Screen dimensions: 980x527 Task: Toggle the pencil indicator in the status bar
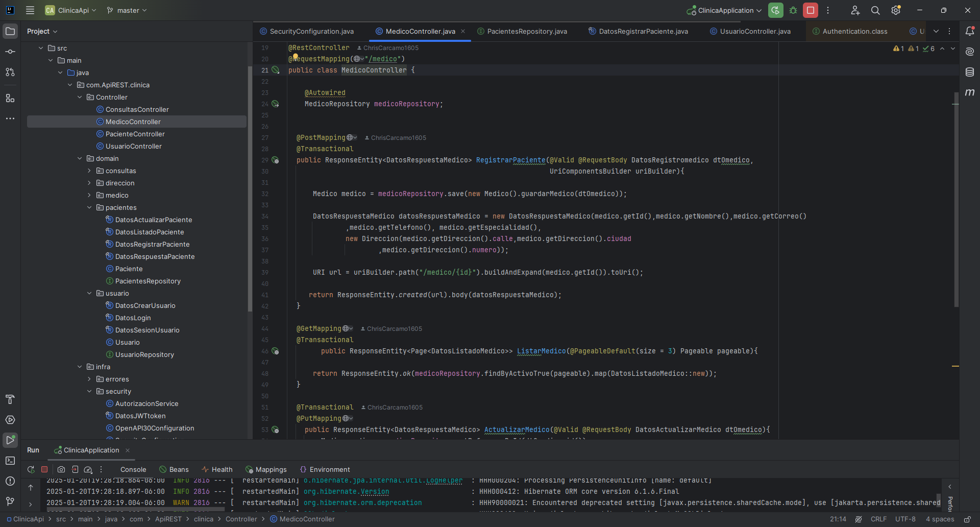pos(859,519)
